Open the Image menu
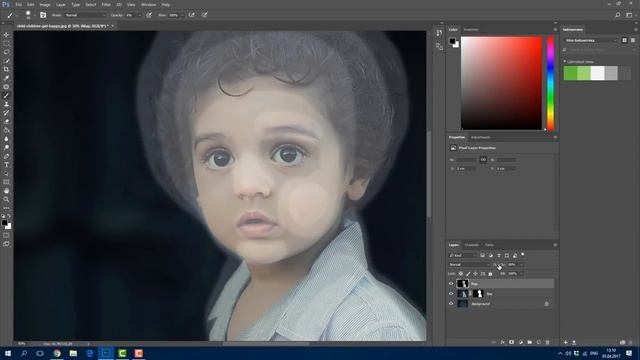640x360 pixels. [45, 4]
